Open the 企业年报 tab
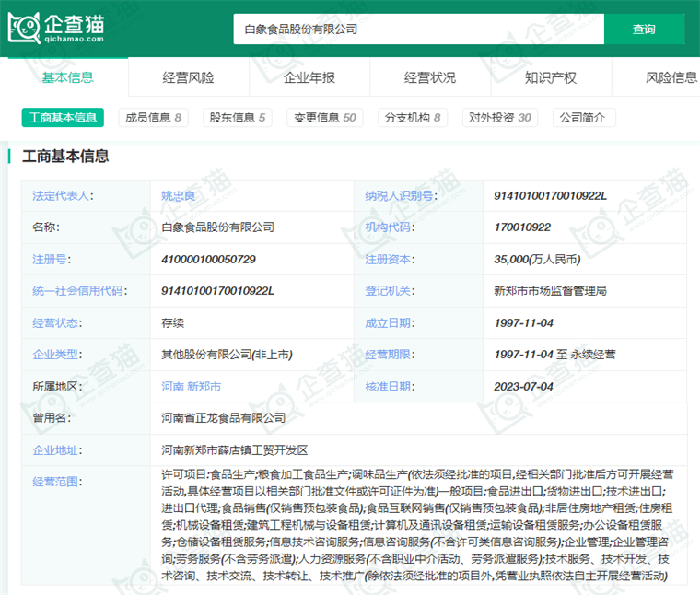 pyautogui.click(x=309, y=77)
